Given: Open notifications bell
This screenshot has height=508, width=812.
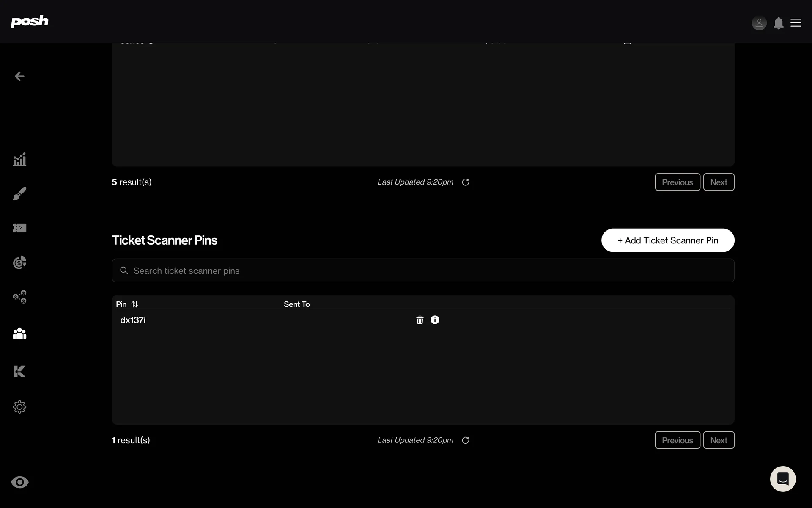Looking at the screenshot, I should 779,23.
